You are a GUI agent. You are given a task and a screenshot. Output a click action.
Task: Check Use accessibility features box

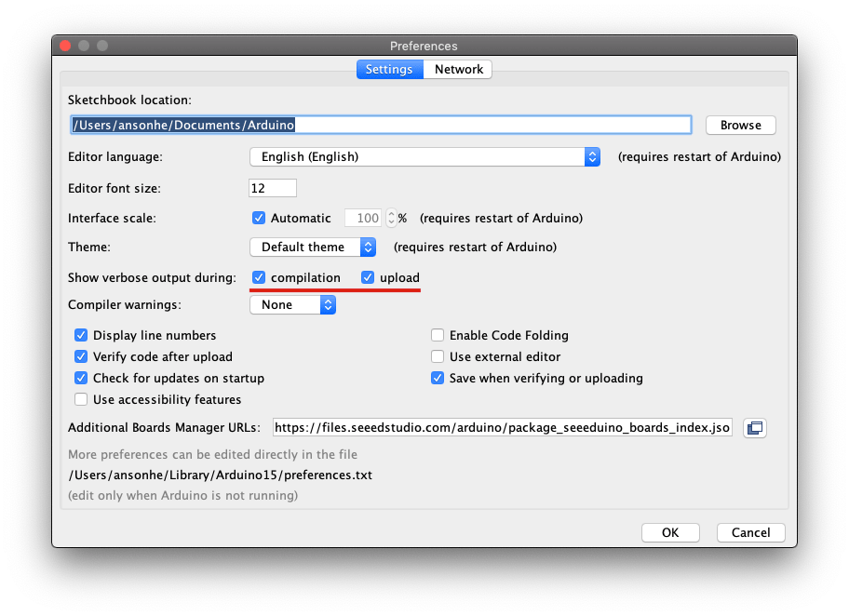[81, 400]
